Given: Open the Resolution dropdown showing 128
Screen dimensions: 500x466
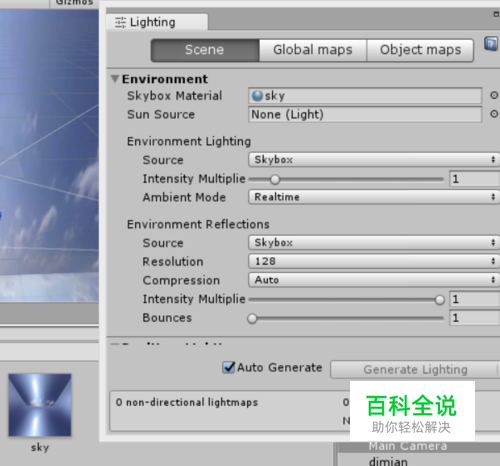Looking at the screenshot, I should (x=373, y=261).
